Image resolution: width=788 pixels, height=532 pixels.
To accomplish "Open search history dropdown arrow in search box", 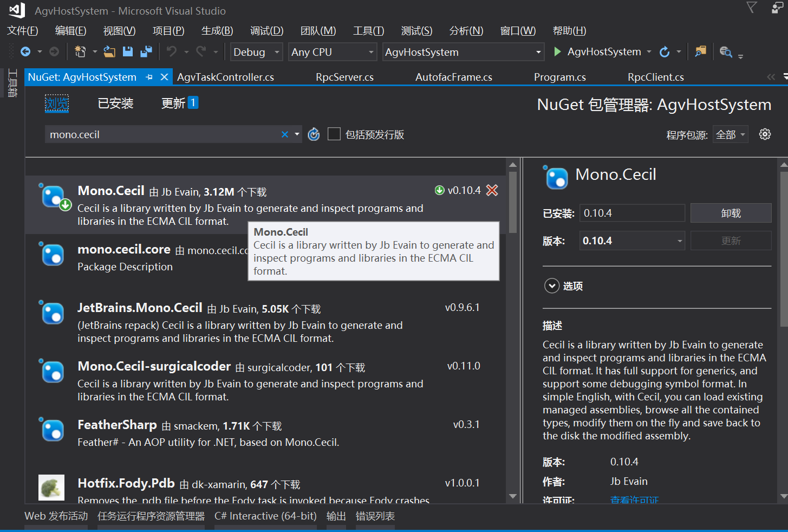I will tap(297, 134).
